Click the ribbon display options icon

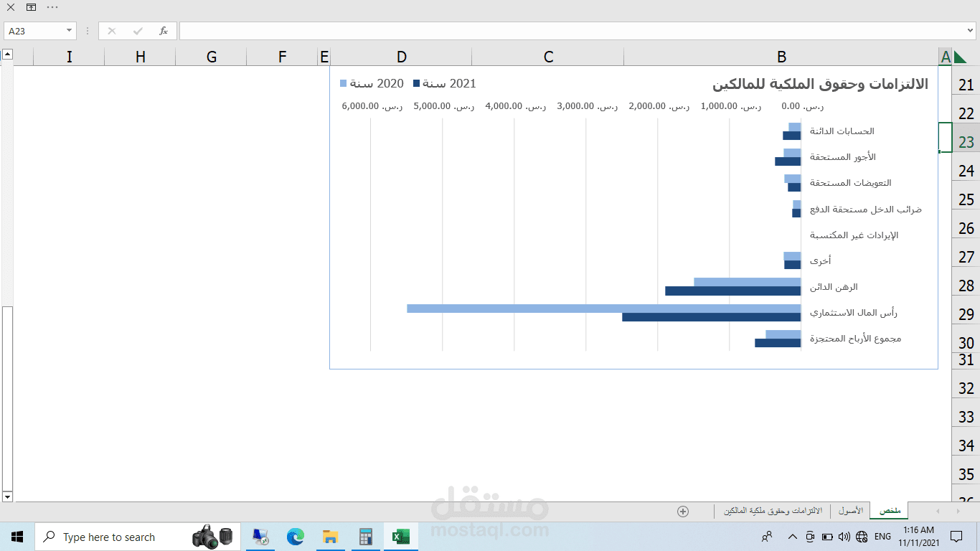pos(31,7)
